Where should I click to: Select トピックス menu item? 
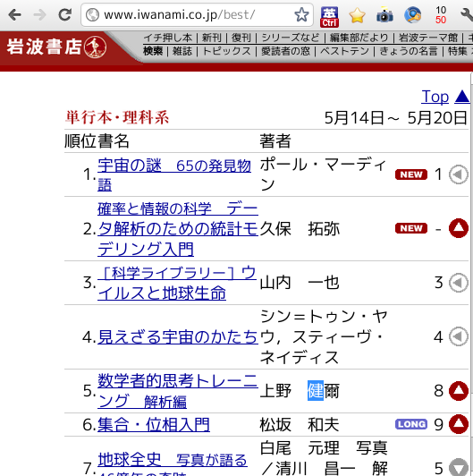[226, 51]
